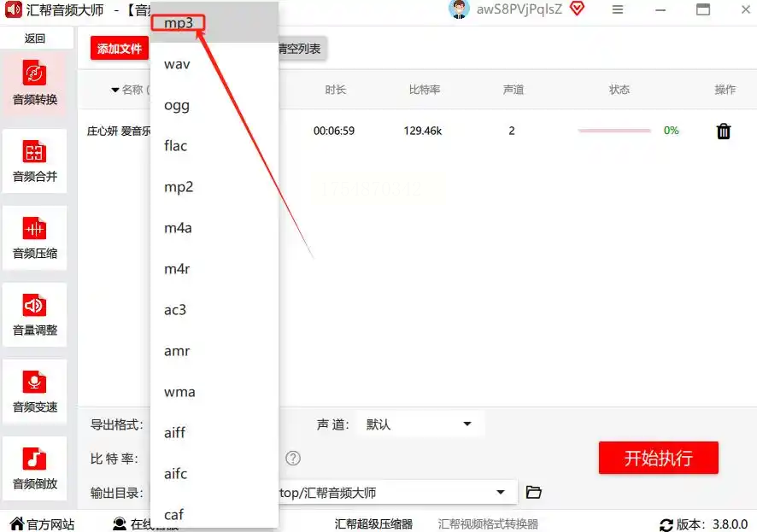Screen dimensions: 757x532
Task: Expand the output directory dropdown arrow
Action: 501,492
